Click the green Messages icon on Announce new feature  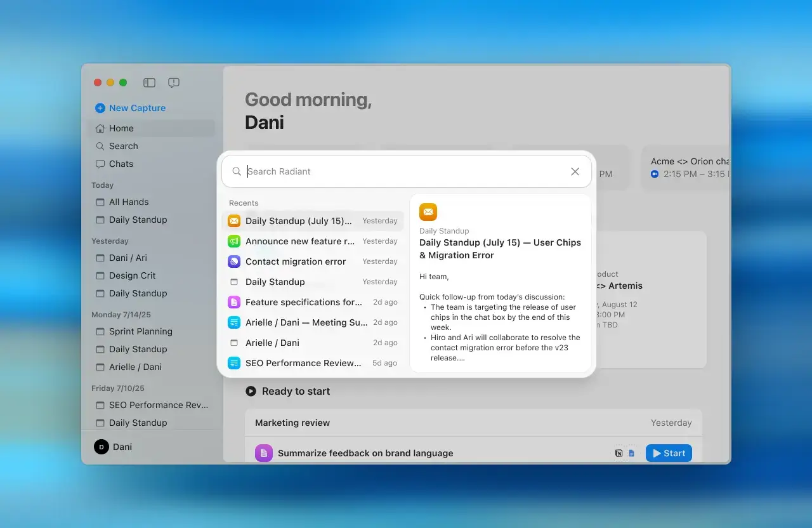pos(233,241)
